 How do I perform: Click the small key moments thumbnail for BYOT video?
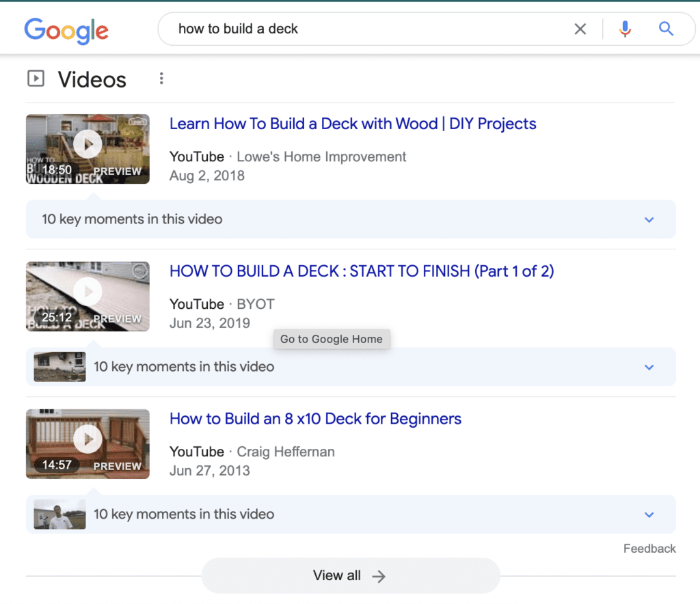click(60, 367)
